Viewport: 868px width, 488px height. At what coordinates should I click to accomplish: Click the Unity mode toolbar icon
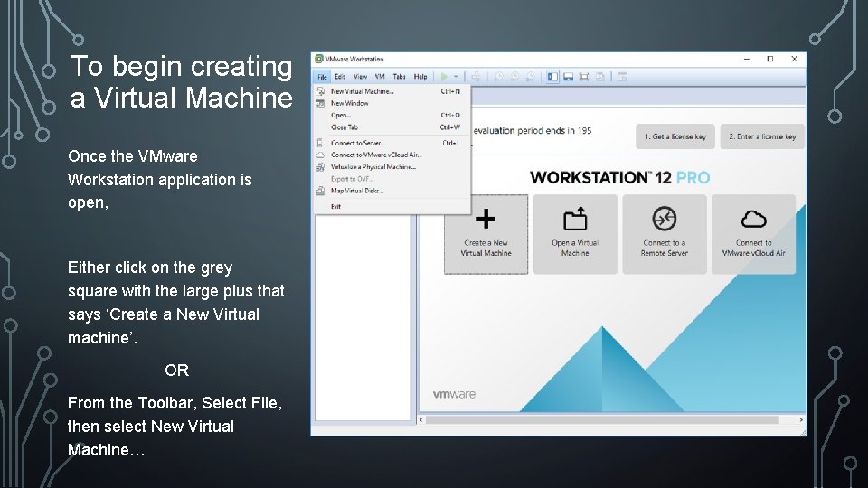point(599,77)
